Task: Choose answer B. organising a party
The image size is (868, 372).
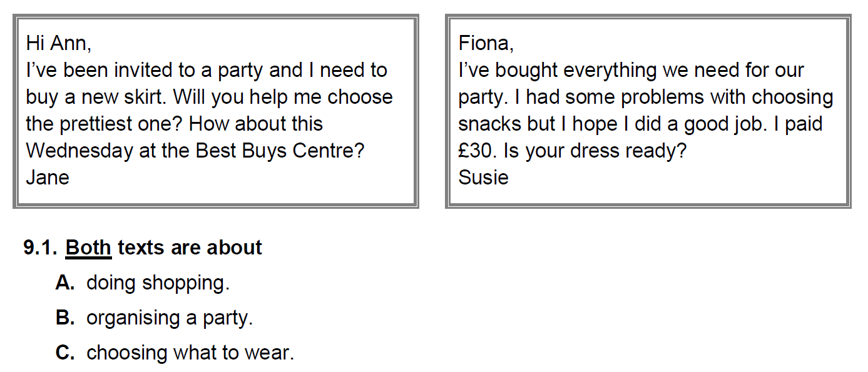Action: [154, 318]
